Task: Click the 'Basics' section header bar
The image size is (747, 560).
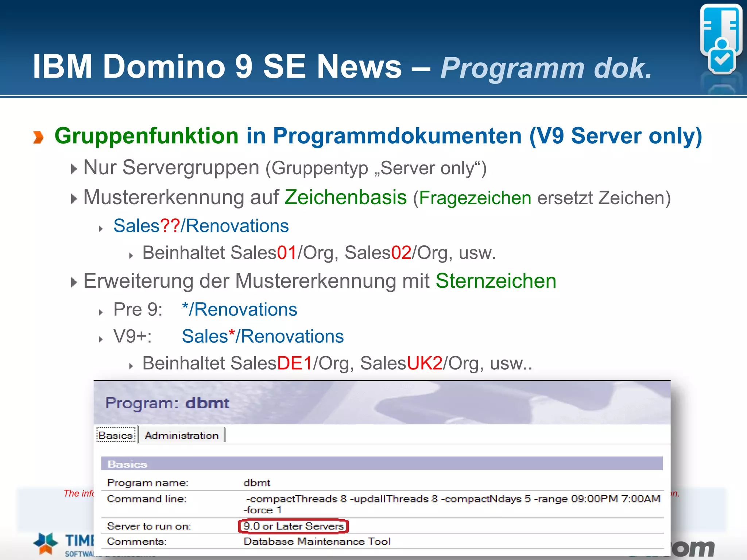Action: [x=382, y=464]
